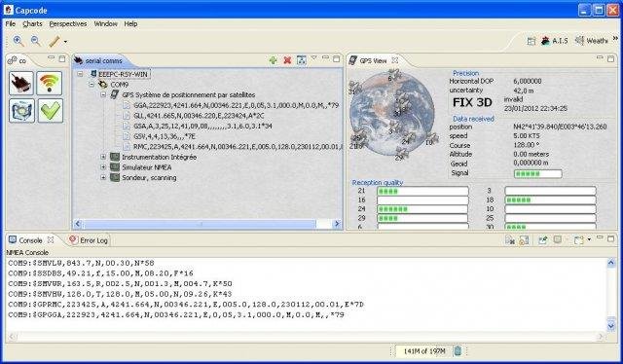
Task: Open the File menu
Action: click(x=11, y=23)
